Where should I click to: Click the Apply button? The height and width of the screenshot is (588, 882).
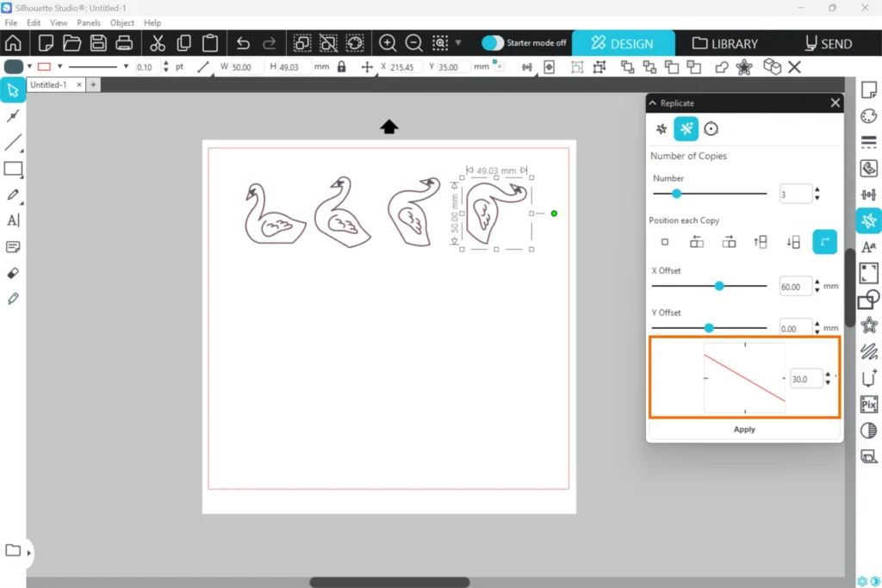tap(744, 430)
